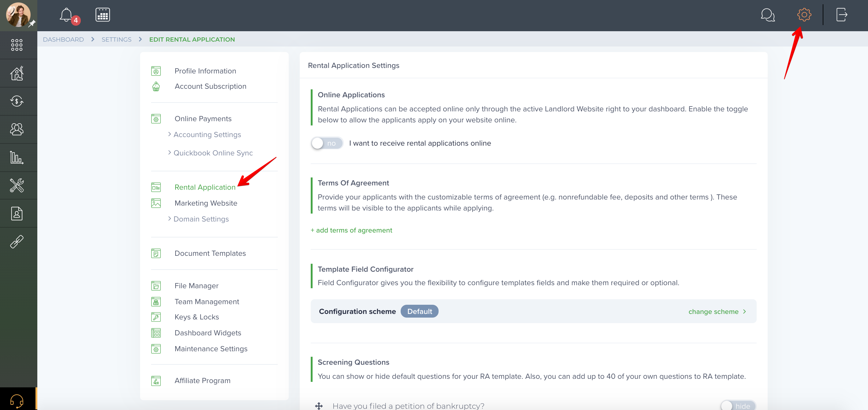This screenshot has height=410, width=868.
Task: Open Affiliate Program menu item
Action: tap(202, 380)
